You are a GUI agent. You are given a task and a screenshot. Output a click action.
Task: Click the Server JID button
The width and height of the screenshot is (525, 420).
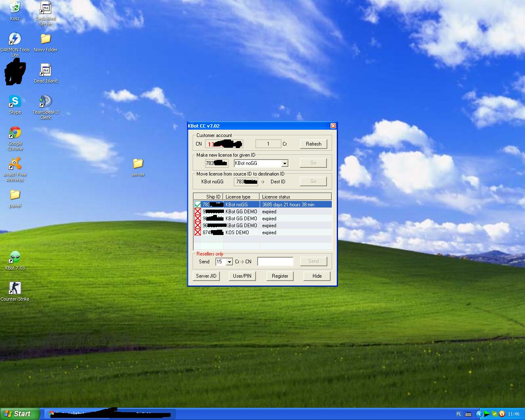pyautogui.click(x=206, y=276)
